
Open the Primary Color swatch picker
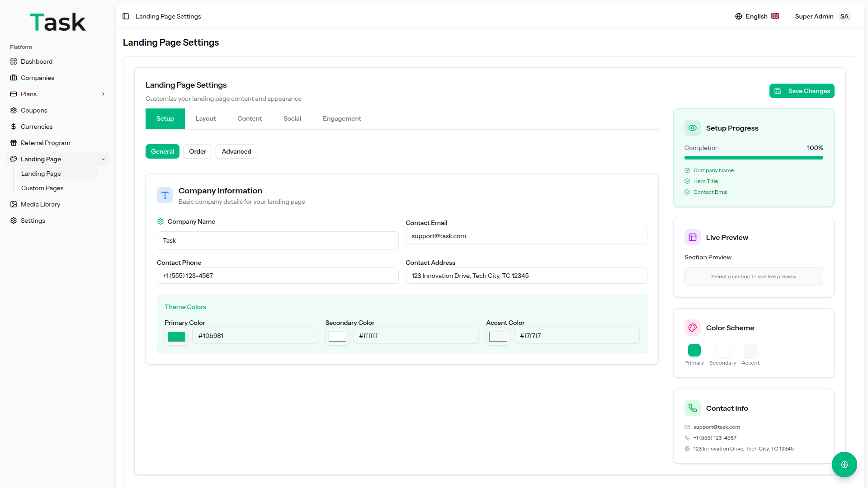pos(176,337)
